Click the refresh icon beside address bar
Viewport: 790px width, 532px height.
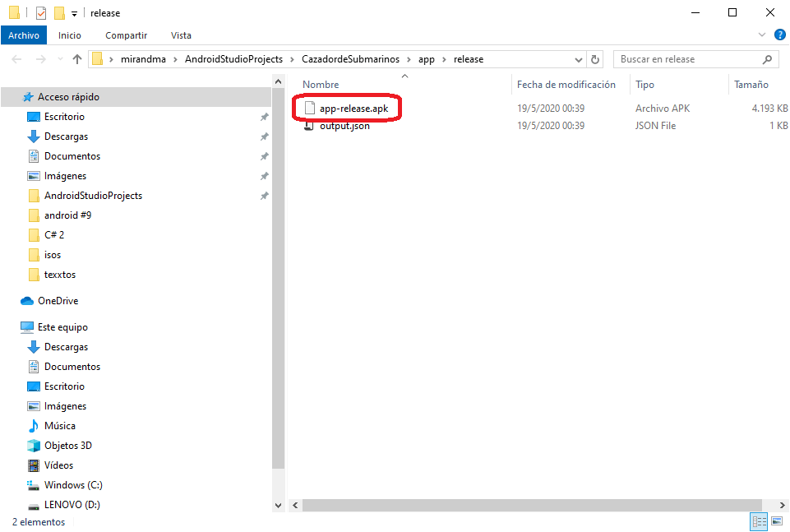(x=597, y=59)
